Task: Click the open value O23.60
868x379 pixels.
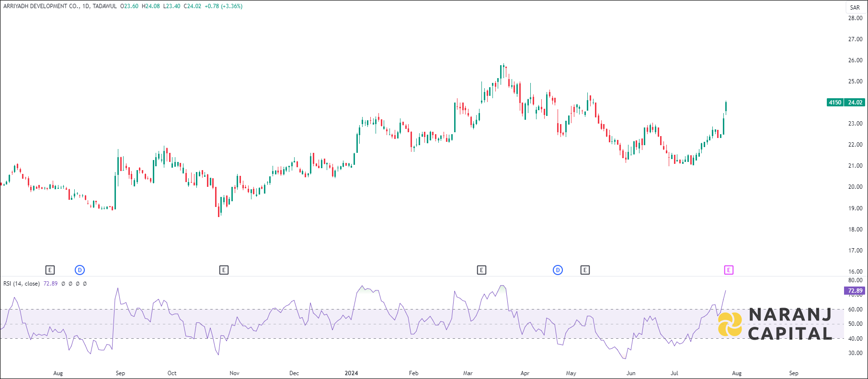Action: [129, 6]
